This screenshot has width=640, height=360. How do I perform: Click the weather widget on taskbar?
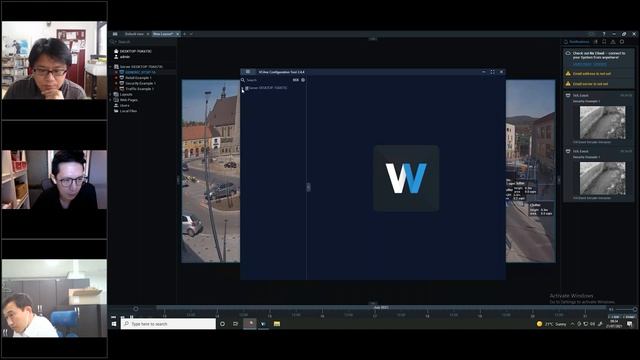(x=551, y=324)
